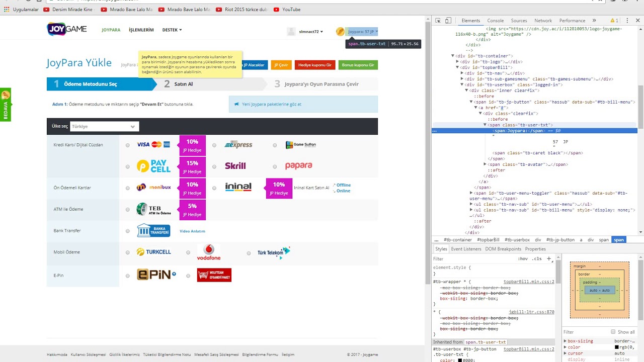Image resolution: width=644 pixels, height=362 pixels.
Task: Open the Performance tab in DevTools
Action: (572, 21)
